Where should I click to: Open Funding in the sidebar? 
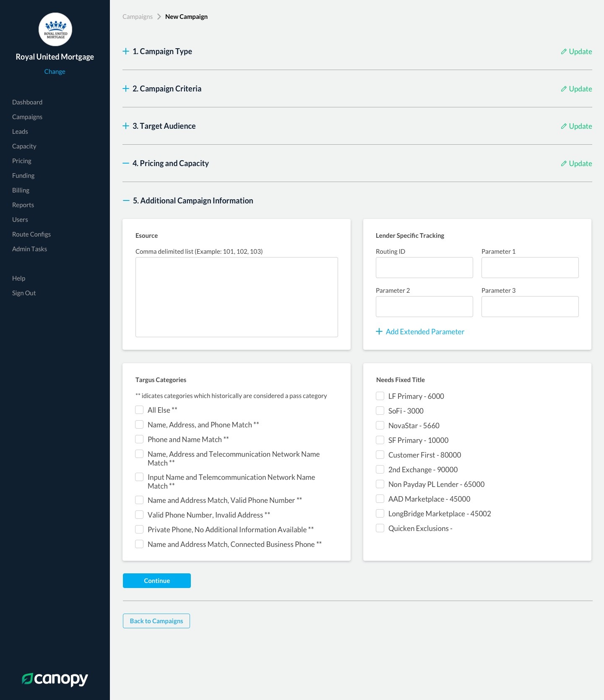(x=23, y=176)
